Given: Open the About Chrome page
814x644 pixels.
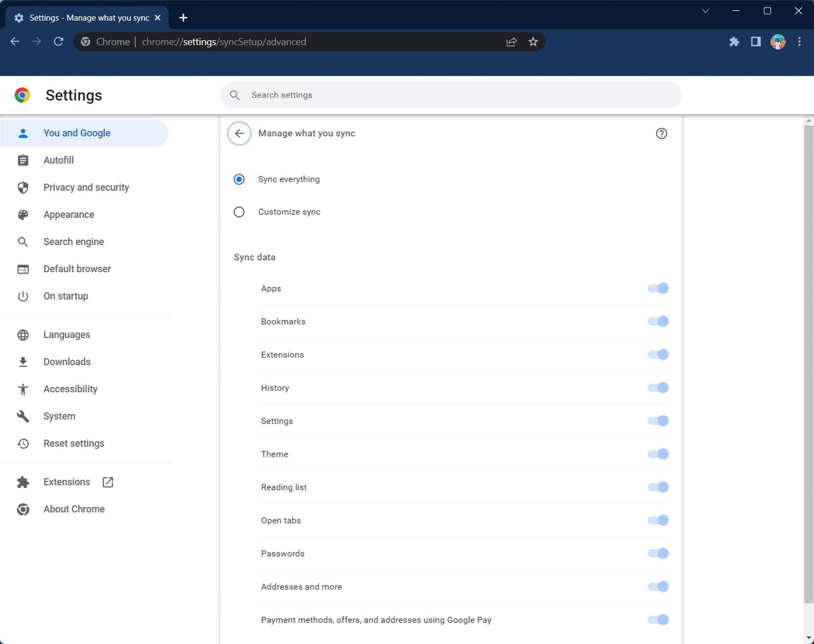Looking at the screenshot, I should 74,509.
